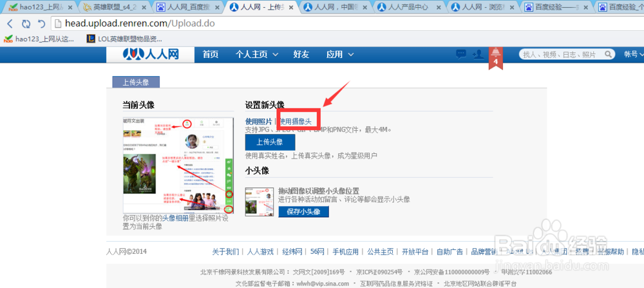Viewport: 644px width, 288px height.
Task: Close the 英雄联盟_s4 tab
Action: 144,7
